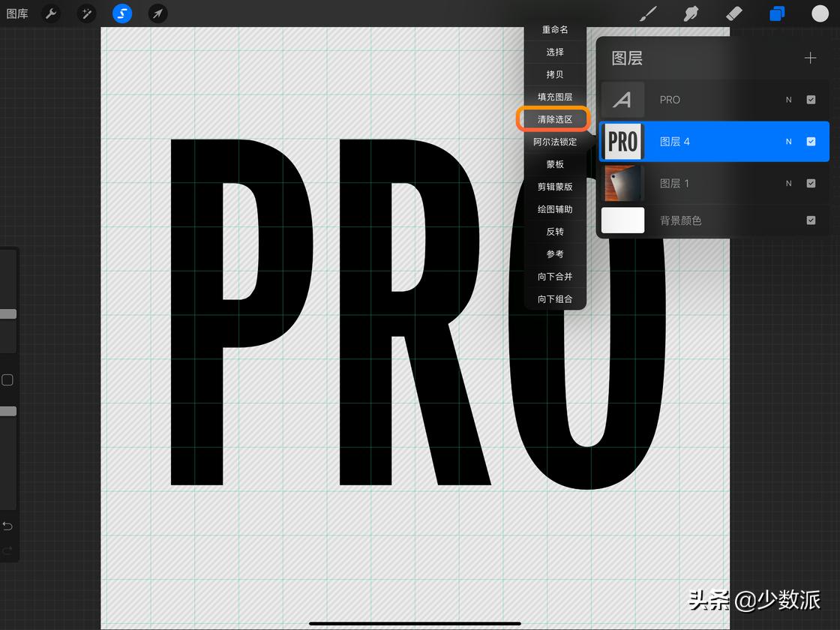The height and width of the screenshot is (630, 840).
Task: Click the brush size slider handle
Action: coord(8,314)
